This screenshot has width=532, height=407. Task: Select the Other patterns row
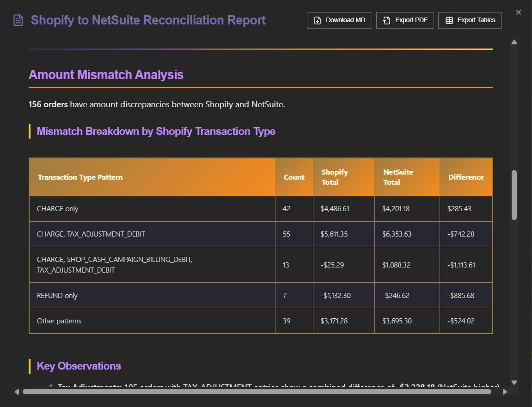(152, 321)
